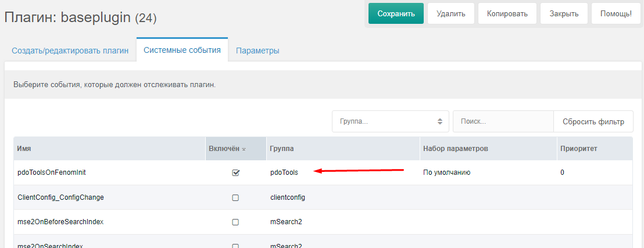Click the pdoTools group cell
The height and width of the screenshot is (248, 644).
click(x=284, y=173)
